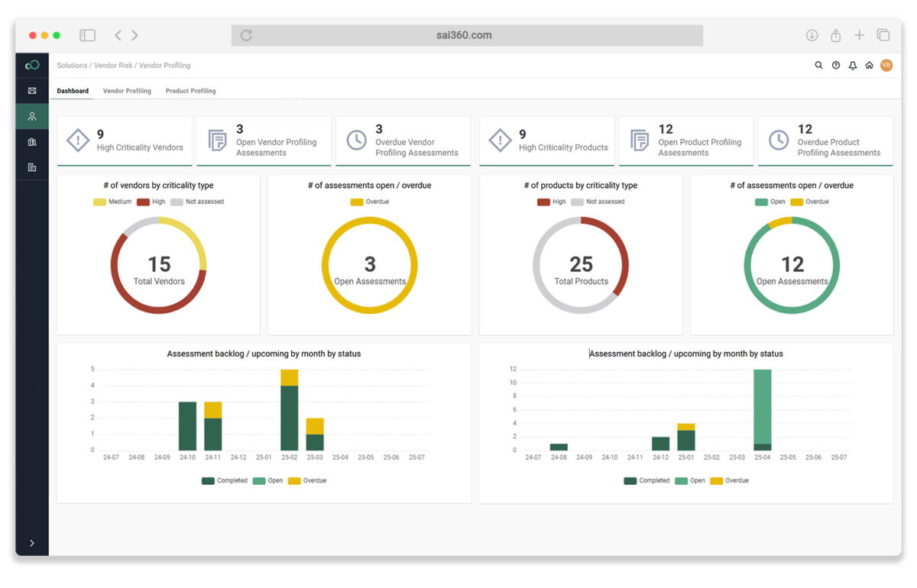Viewport: 917px width, 588px height.
Task: Switch to the Product Profiling tab
Action: tap(190, 91)
